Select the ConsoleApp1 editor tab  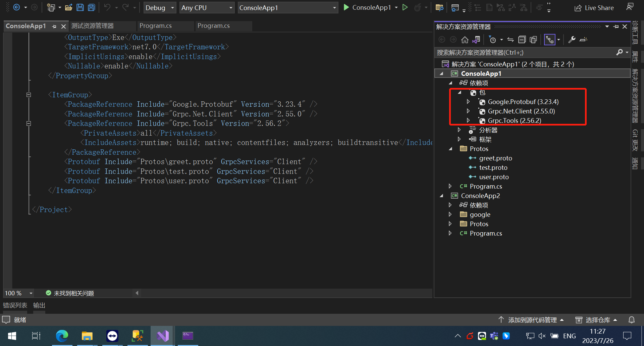point(26,26)
